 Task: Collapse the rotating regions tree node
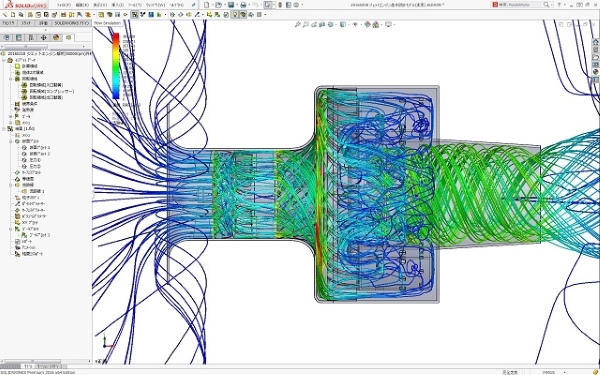coord(11,79)
